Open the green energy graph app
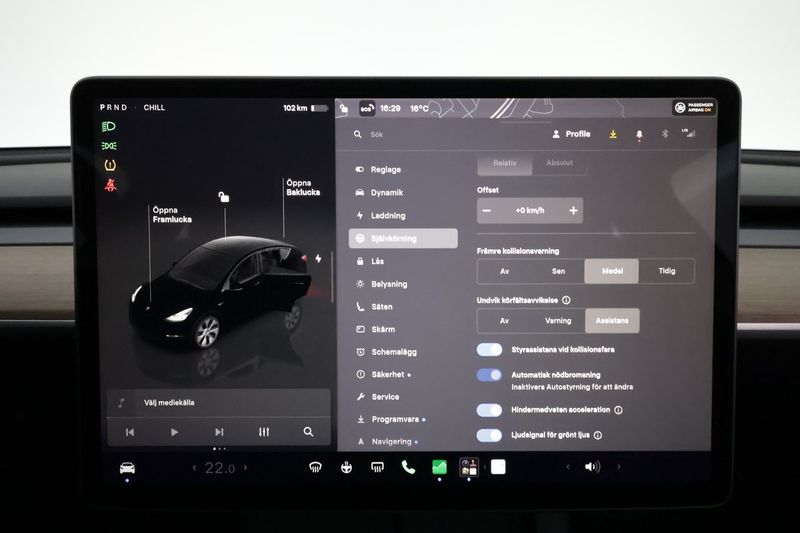The image size is (800, 533). tap(439, 467)
